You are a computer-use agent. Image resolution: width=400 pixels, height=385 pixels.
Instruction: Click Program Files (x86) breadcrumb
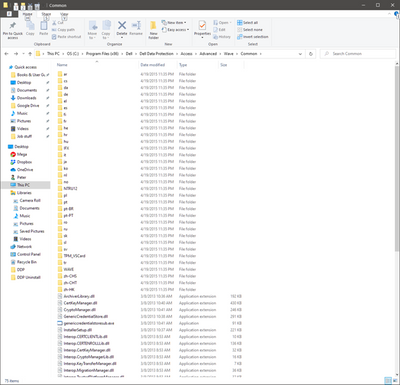tap(102, 54)
